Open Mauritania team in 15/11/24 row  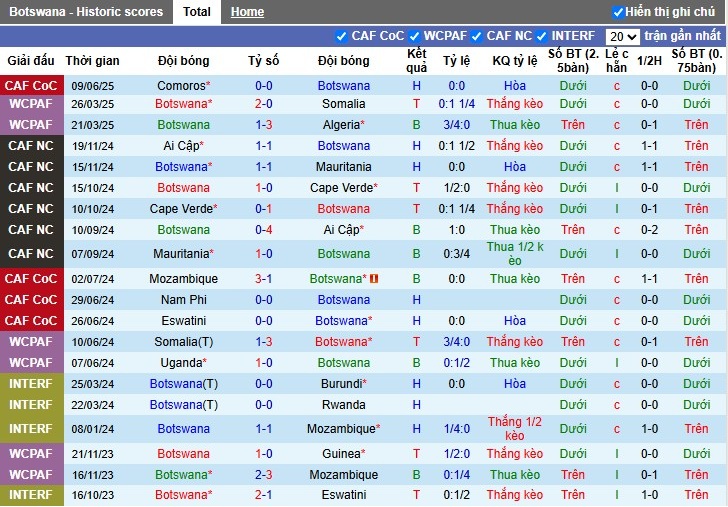[x=344, y=167]
